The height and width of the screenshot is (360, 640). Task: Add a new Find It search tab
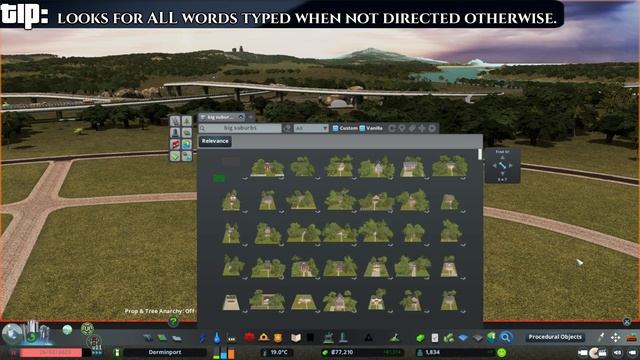coord(251,118)
